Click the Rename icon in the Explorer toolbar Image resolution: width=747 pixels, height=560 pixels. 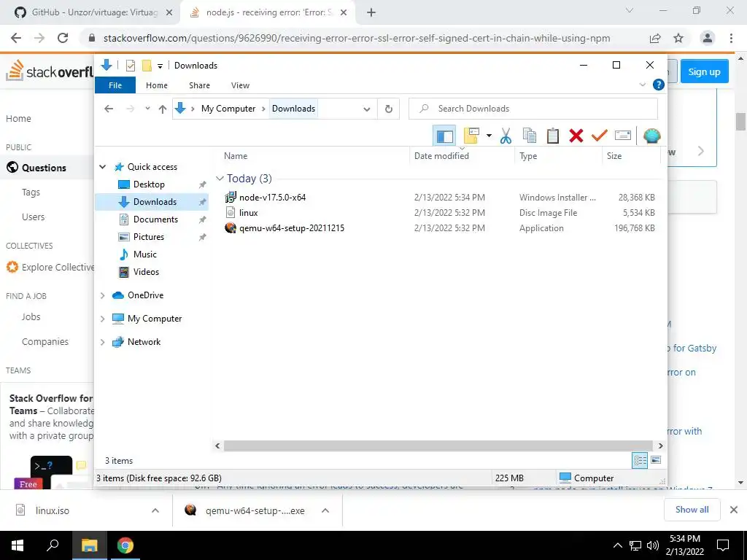click(623, 136)
